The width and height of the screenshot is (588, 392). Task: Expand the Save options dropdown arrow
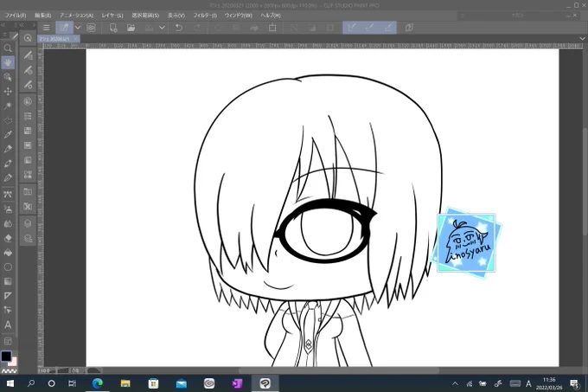coord(162,28)
